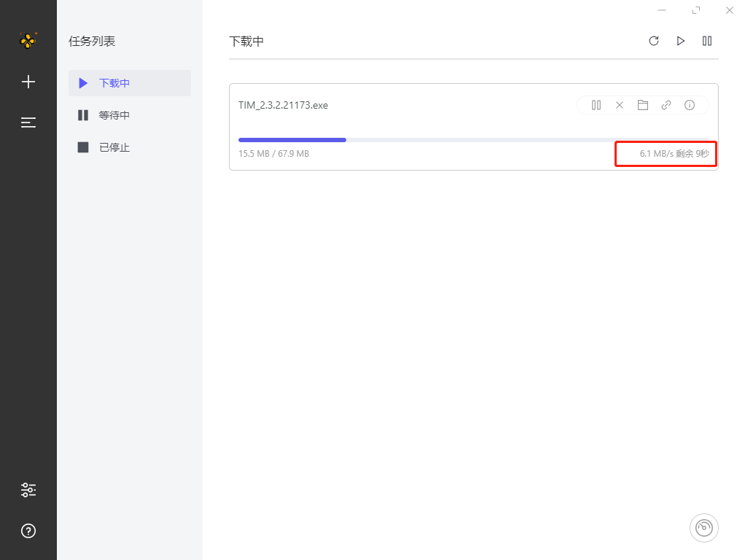Resume all tasks with the play icon
The image size is (745, 560).
[680, 41]
